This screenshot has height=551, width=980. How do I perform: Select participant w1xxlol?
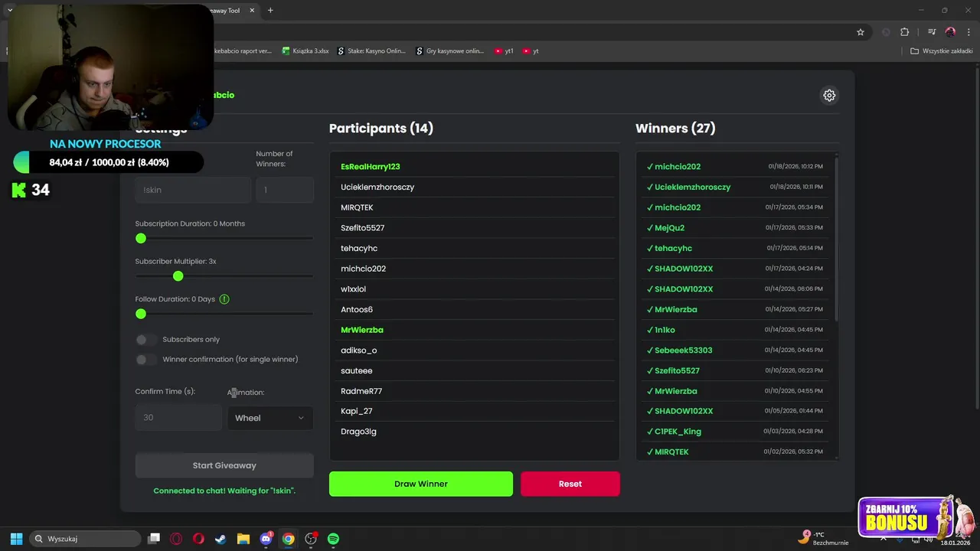(474, 289)
